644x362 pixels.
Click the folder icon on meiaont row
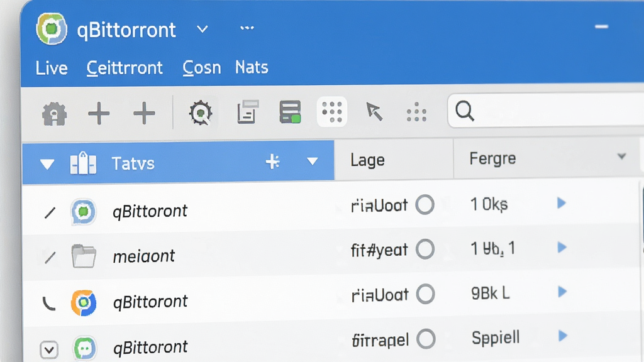point(84,256)
